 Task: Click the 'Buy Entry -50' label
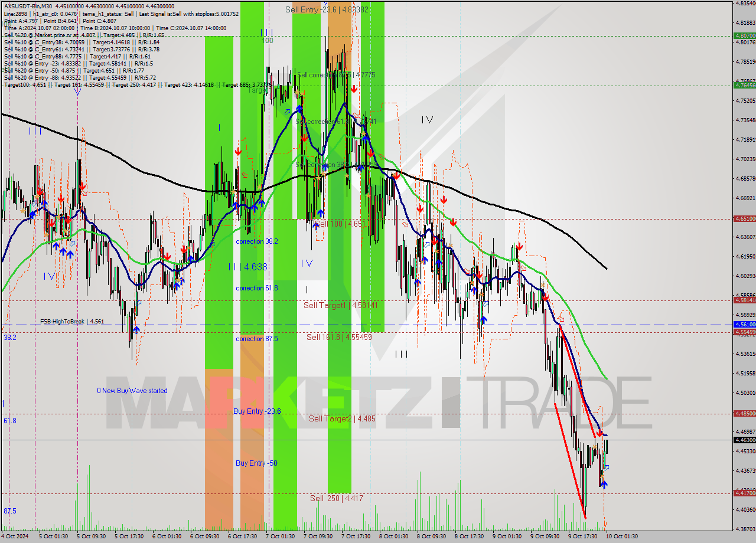coord(256,463)
